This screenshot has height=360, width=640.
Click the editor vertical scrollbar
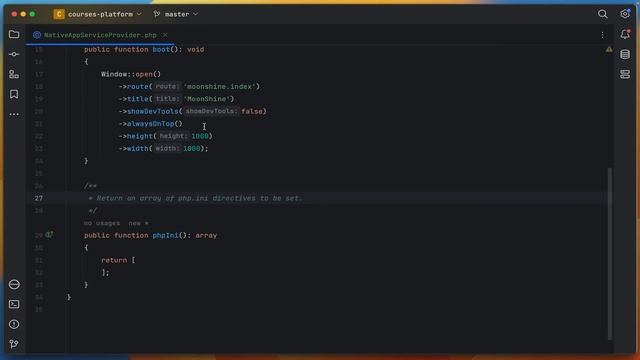pos(610,253)
